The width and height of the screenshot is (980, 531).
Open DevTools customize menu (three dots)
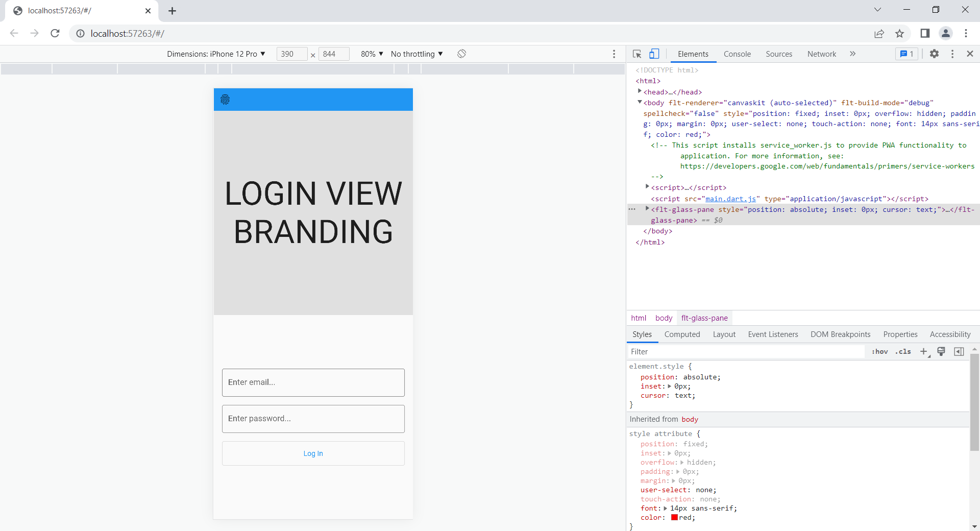(x=952, y=54)
